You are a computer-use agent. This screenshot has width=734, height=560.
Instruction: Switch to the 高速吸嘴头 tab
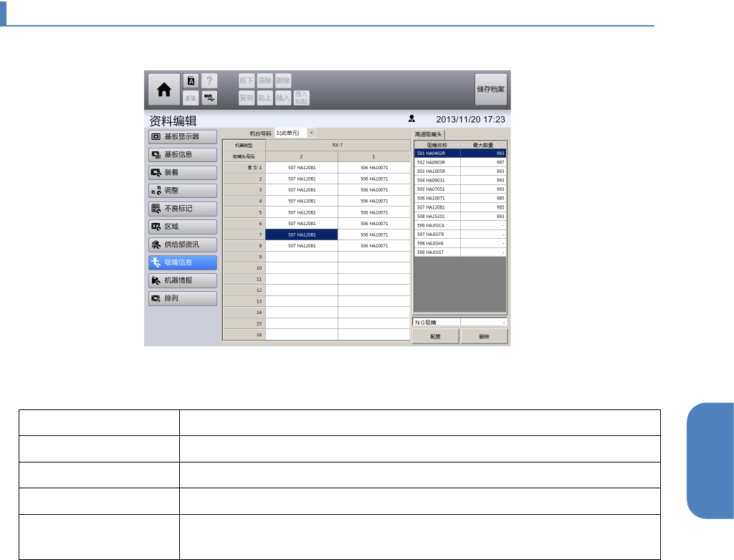pyautogui.click(x=429, y=134)
